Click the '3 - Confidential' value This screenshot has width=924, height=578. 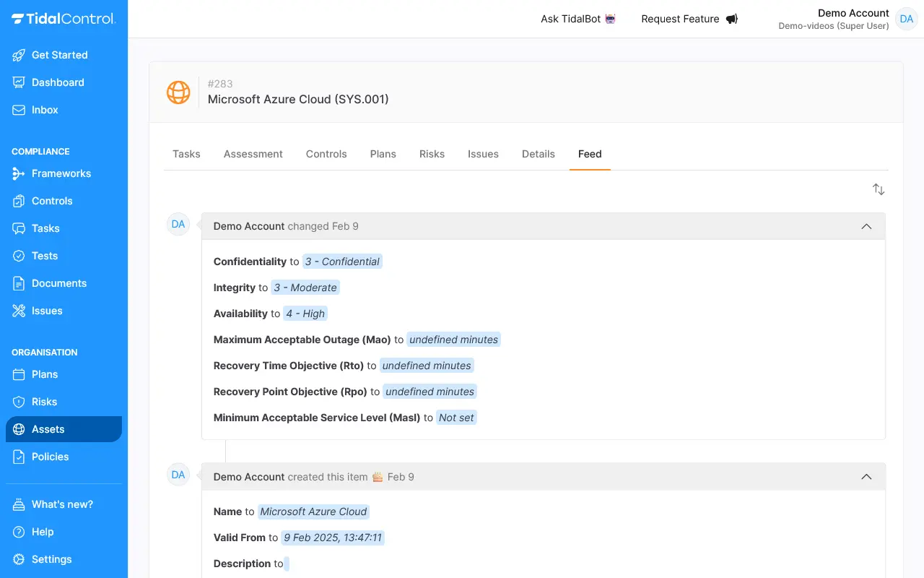342,262
